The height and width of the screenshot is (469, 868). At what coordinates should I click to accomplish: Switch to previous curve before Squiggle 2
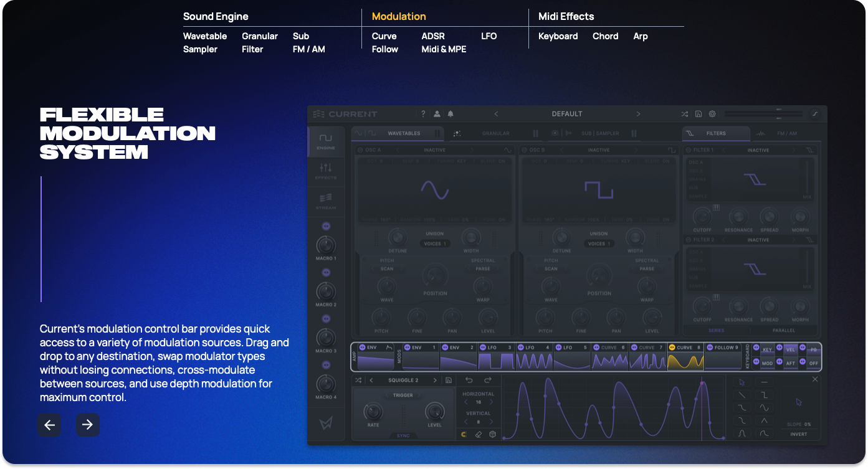(x=371, y=381)
